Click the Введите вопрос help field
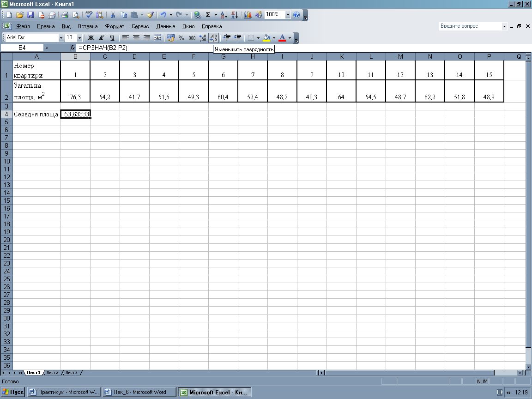The height and width of the screenshot is (399, 532). click(470, 26)
